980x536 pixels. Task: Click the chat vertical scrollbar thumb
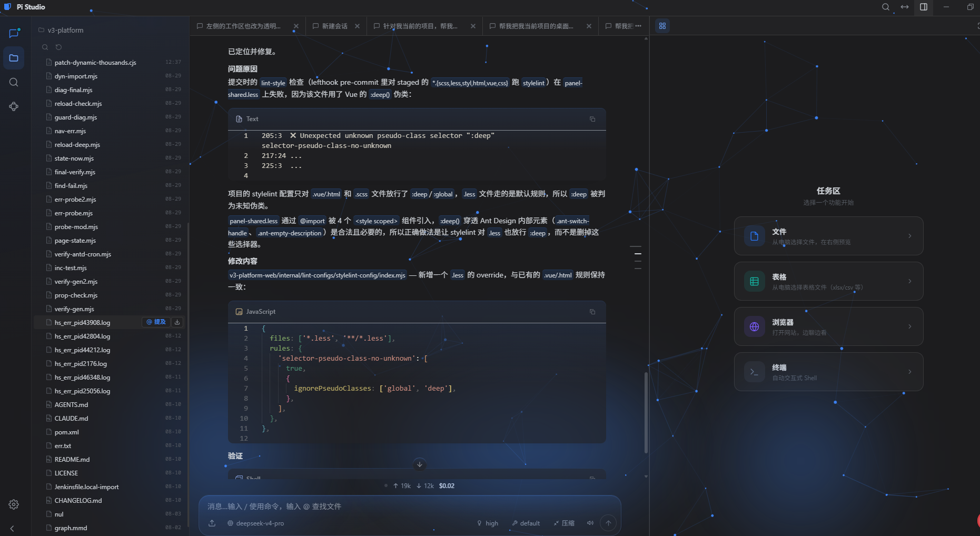[x=646, y=412]
